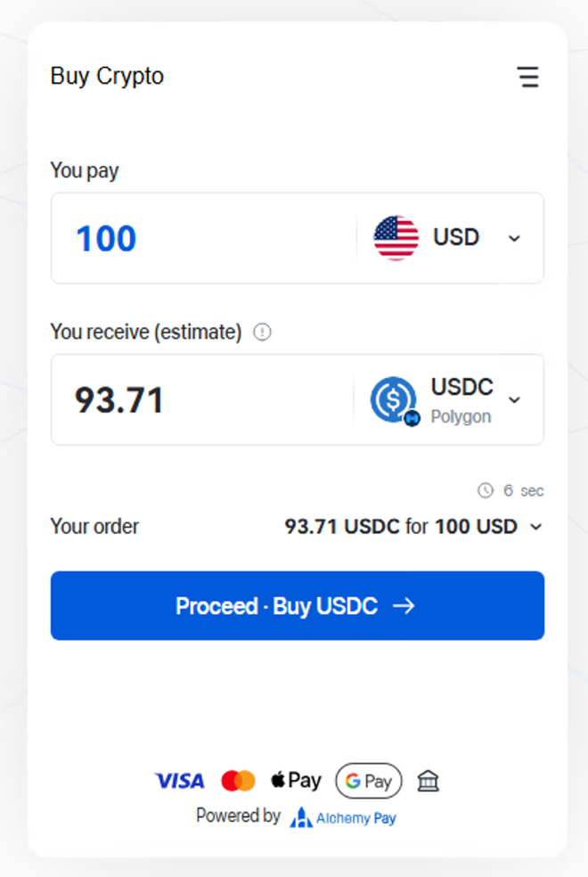The height and width of the screenshot is (877, 588).
Task: Click the bank transfer icon
Action: [428, 782]
